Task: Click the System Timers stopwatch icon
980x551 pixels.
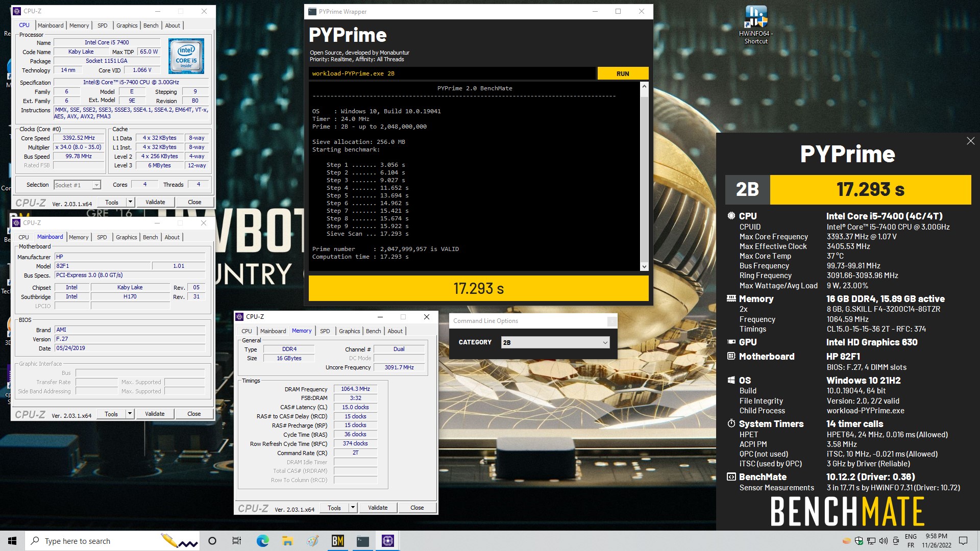Action: click(731, 423)
